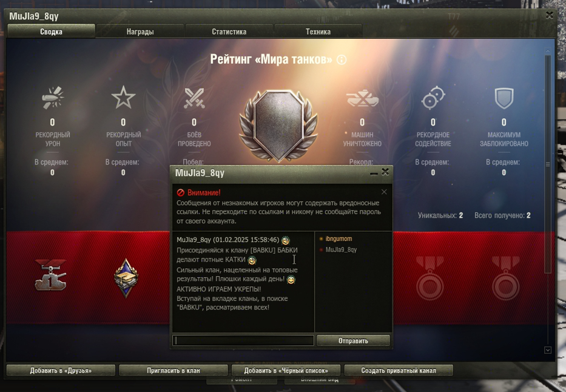Click the record damage shell icon
This screenshot has width=566, height=392.
click(53, 98)
